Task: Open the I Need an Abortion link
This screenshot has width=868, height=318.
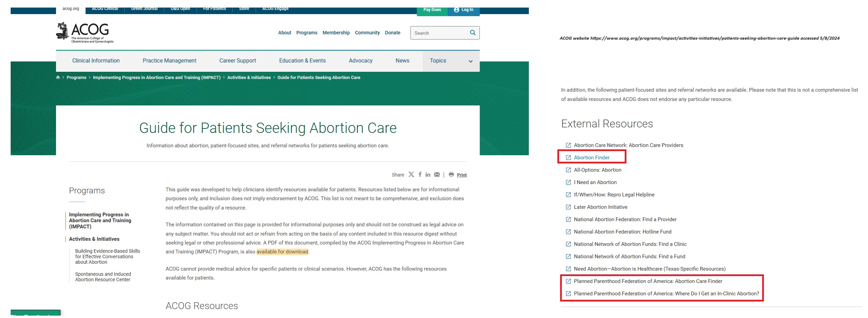Action: pyautogui.click(x=595, y=182)
